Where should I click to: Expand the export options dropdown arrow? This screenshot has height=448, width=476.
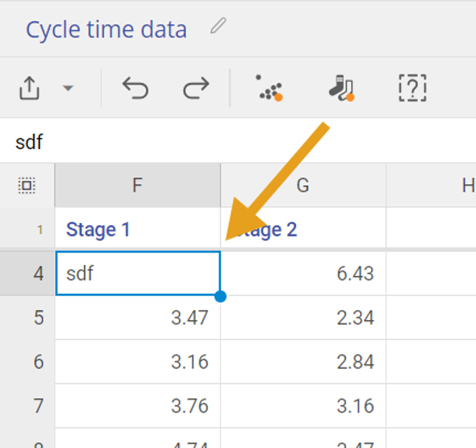coord(68,88)
